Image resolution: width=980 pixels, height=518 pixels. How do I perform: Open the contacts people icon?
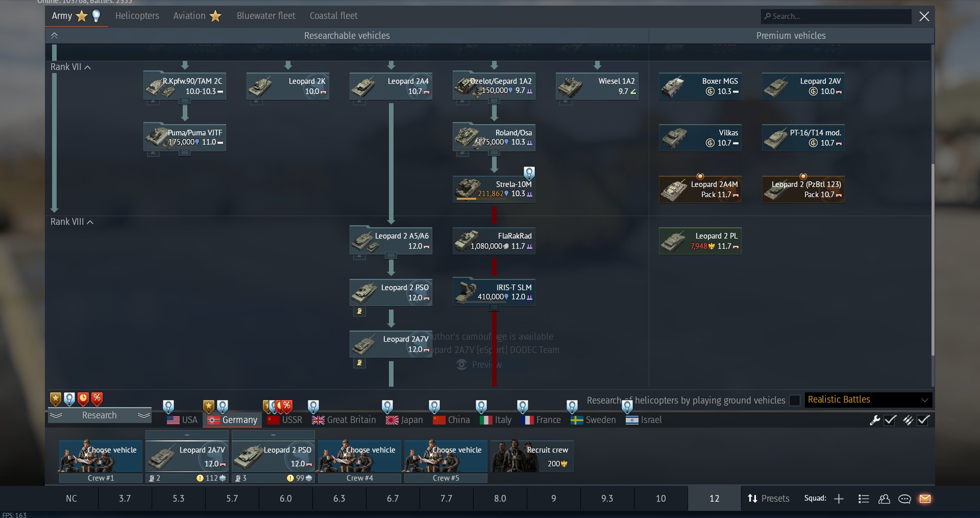point(884,499)
